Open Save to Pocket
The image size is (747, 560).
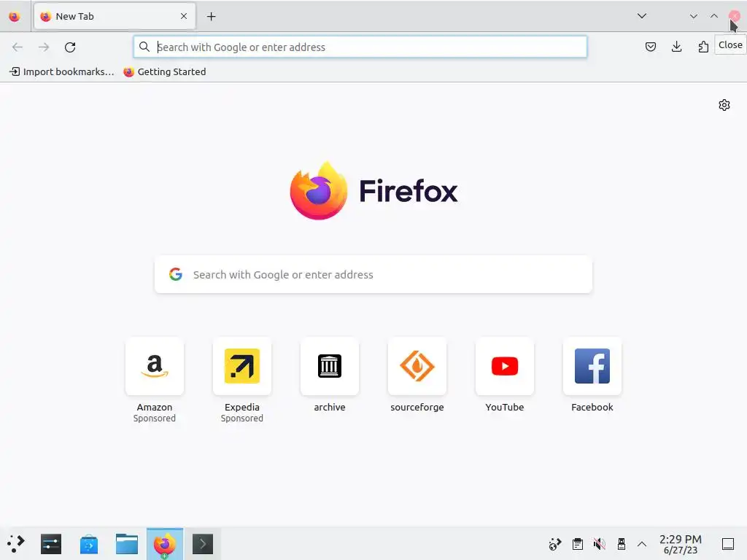coord(650,47)
